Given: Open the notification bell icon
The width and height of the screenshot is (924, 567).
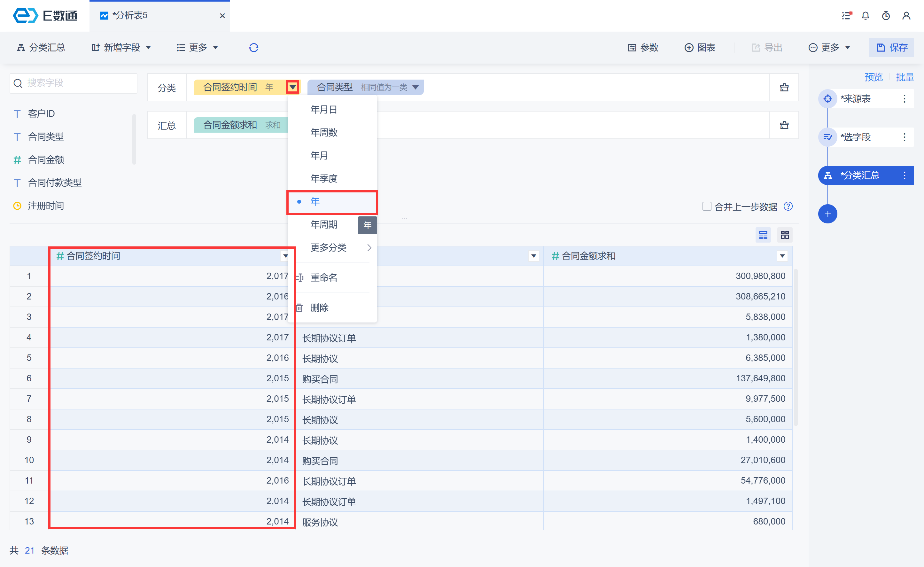Looking at the screenshot, I should 866,16.
